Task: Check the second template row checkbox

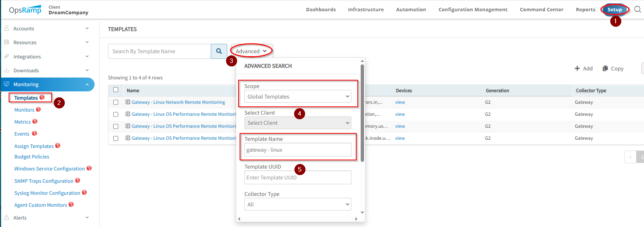Action: click(115, 114)
